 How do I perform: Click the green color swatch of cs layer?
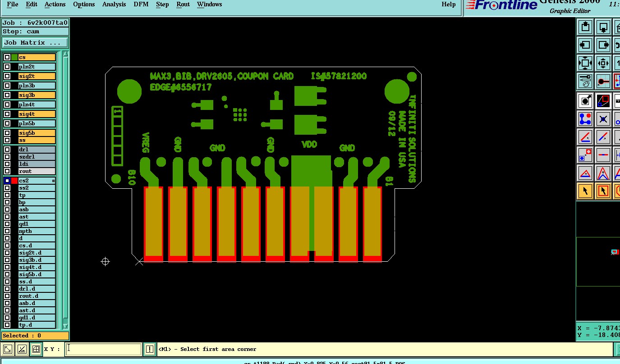(x=14, y=57)
